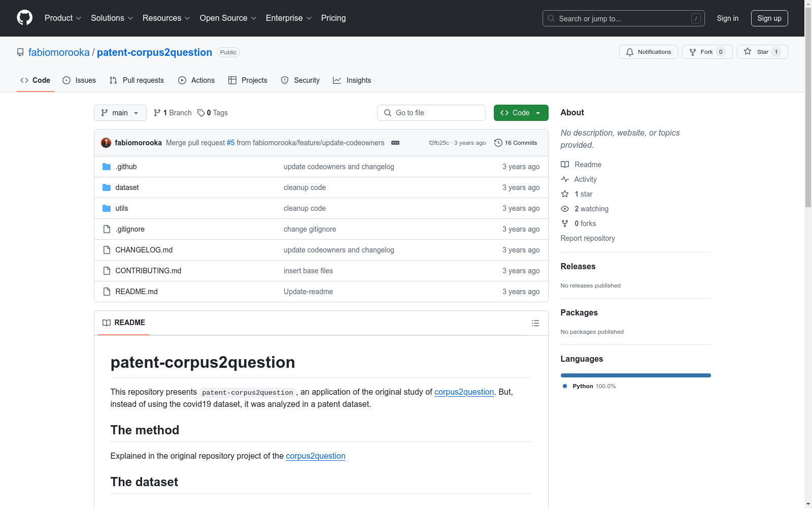Switch to the Issues tab
The image size is (812, 508).
[x=79, y=80]
